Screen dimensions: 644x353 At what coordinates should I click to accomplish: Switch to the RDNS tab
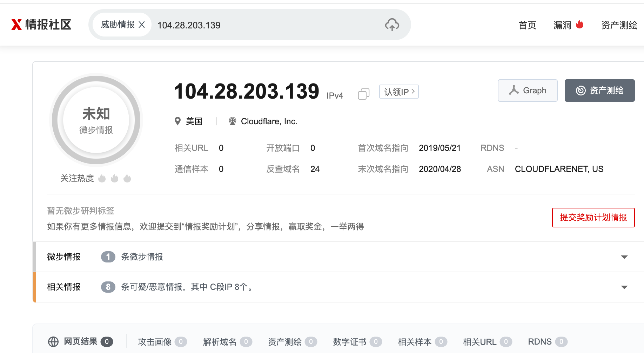548,342
